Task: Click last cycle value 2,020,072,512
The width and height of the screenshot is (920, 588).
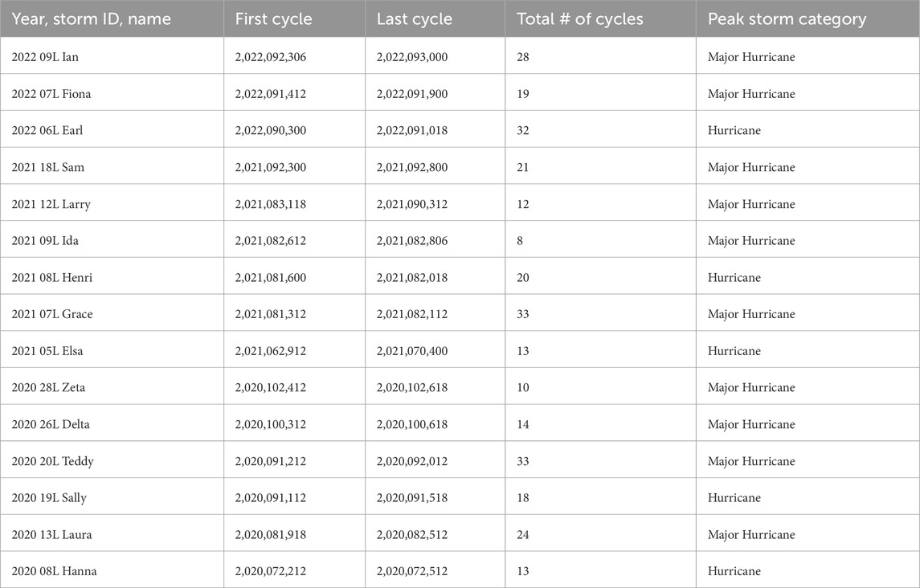Action: tap(412, 571)
